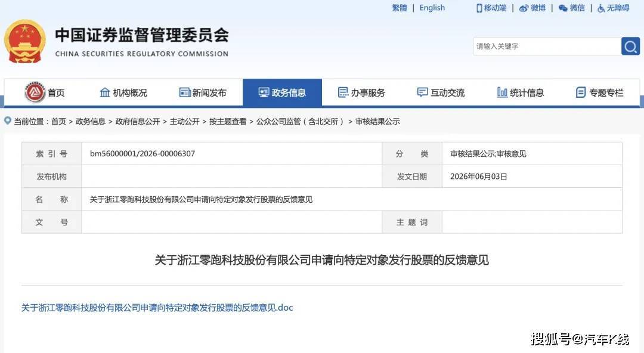This screenshot has width=644, height=353.
Task: Click the blue search magnifier button
Action: tap(630, 47)
